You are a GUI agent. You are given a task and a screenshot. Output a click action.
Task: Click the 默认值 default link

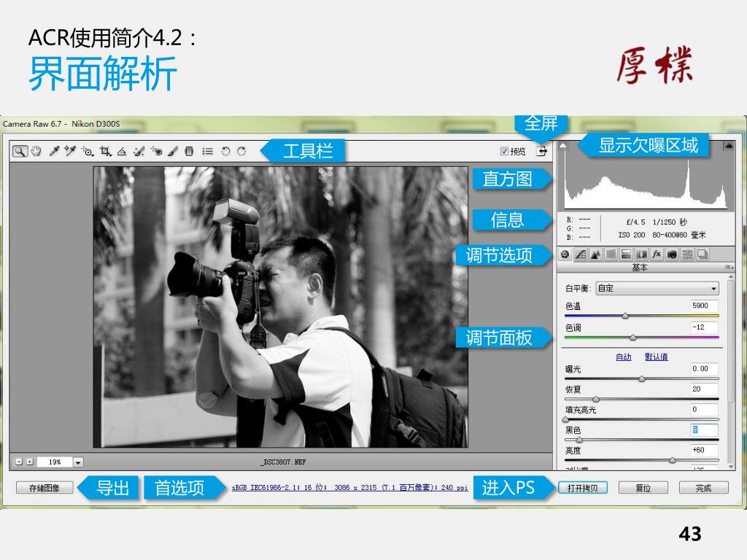click(x=656, y=357)
